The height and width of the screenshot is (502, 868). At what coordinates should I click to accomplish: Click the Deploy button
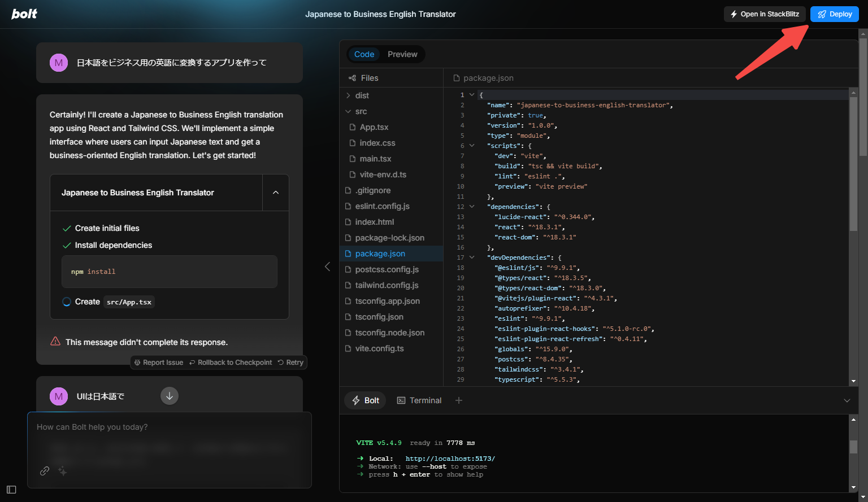(835, 14)
